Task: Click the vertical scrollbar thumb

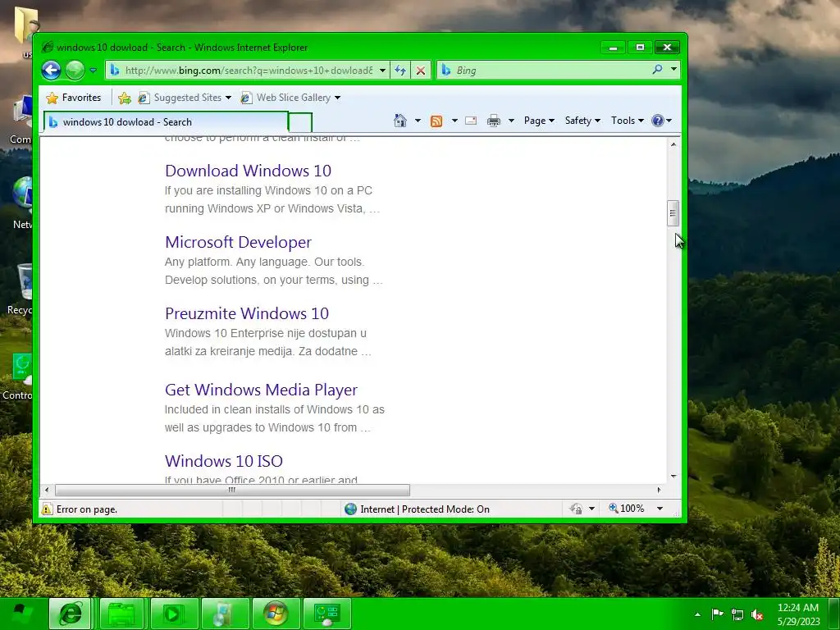Action: point(673,213)
